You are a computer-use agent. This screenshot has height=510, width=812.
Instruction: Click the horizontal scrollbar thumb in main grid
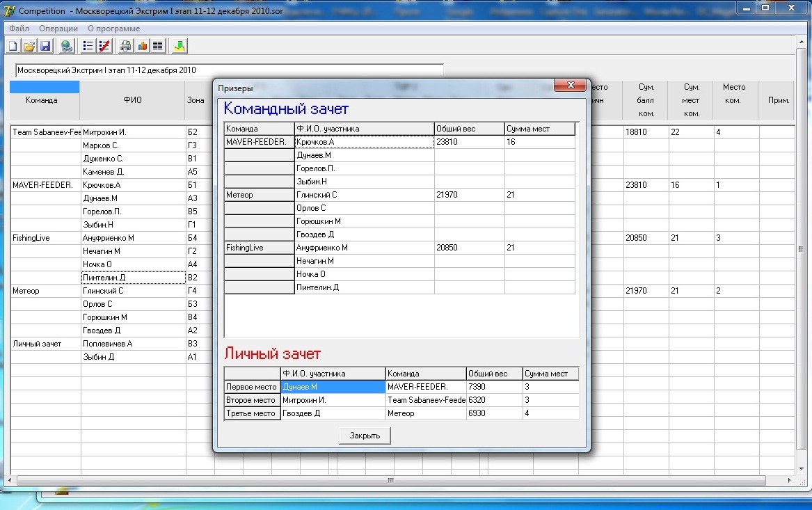tap(391, 481)
